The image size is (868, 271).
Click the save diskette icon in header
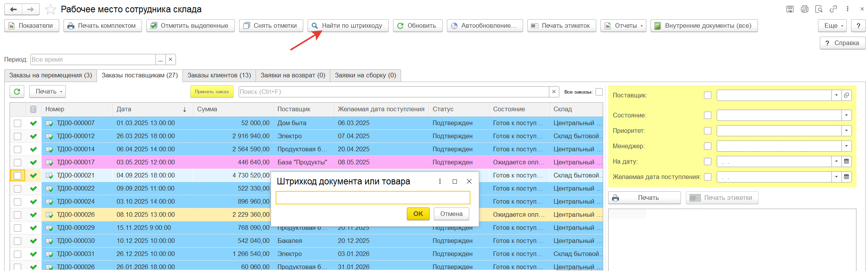[x=790, y=9]
